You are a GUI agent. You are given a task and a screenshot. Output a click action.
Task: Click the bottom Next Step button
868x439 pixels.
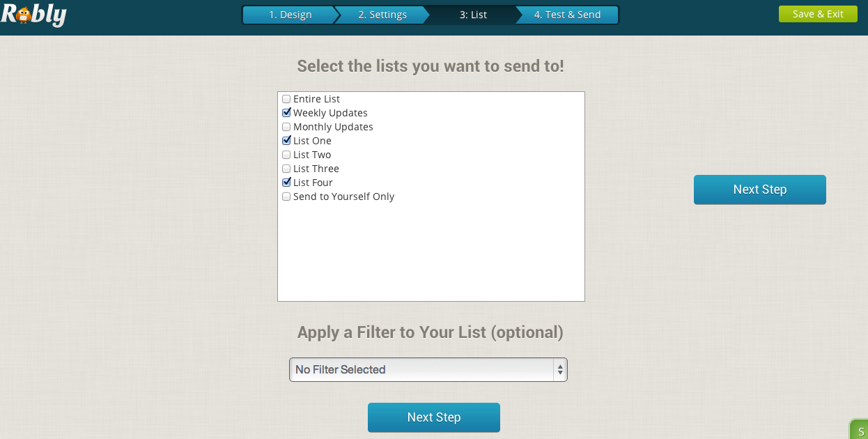point(433,417)
